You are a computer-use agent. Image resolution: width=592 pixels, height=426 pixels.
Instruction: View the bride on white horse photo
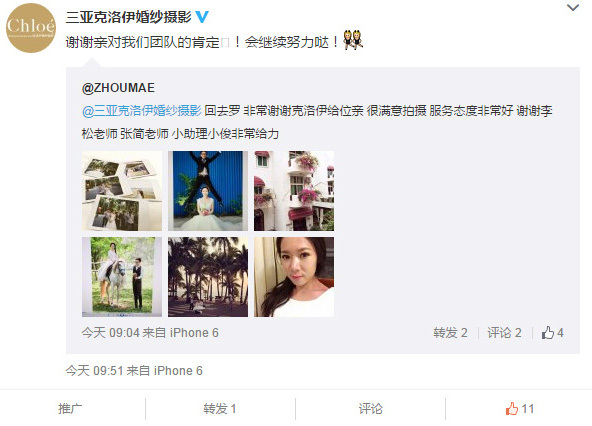point(122,277)
